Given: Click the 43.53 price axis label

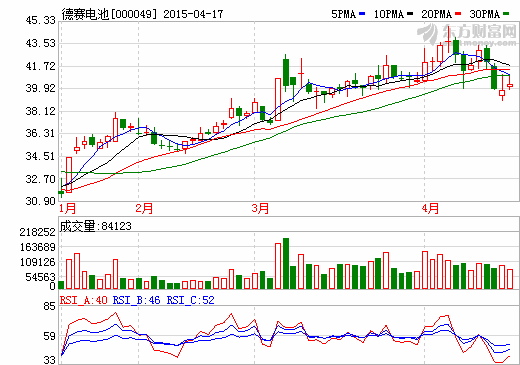Looking at the screenshot, I should click(x=40, y=43).
